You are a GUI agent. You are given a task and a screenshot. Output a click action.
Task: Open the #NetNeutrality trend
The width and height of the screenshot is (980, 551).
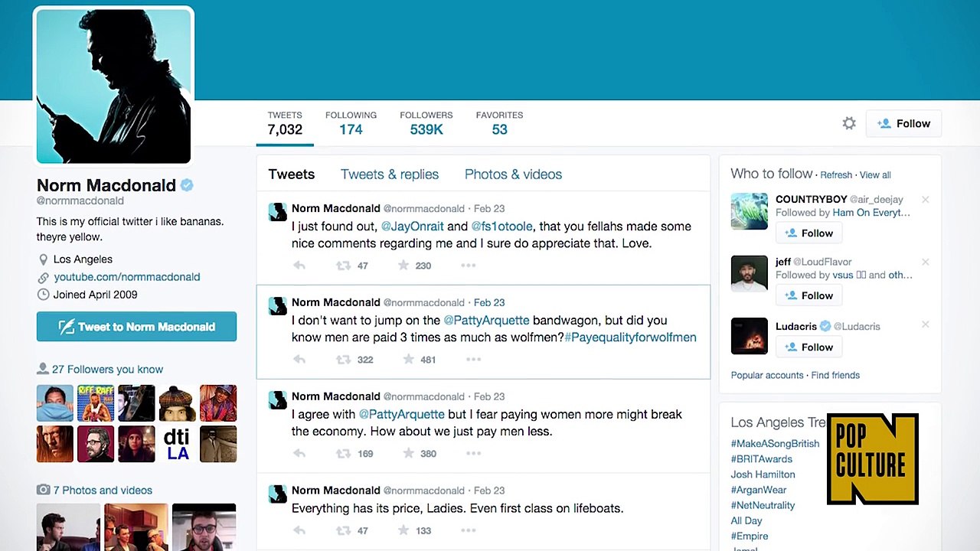763,505
